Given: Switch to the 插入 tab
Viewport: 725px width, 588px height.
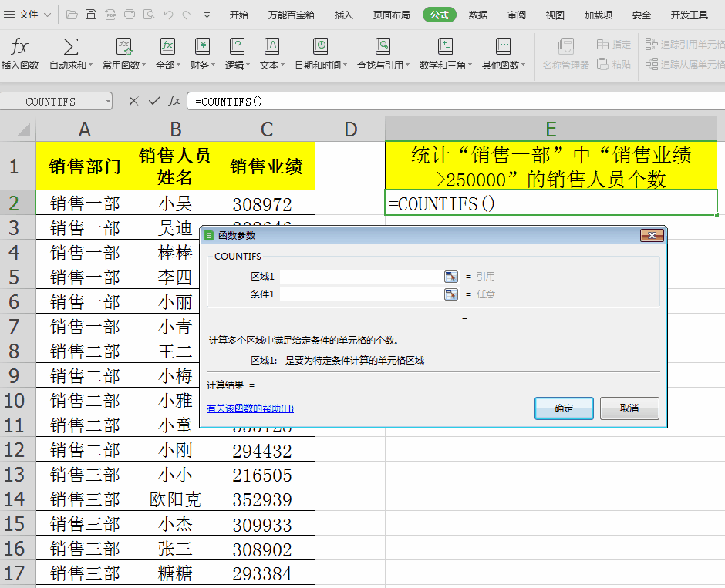Looking at the screenshot, I should tap(343, 15).
